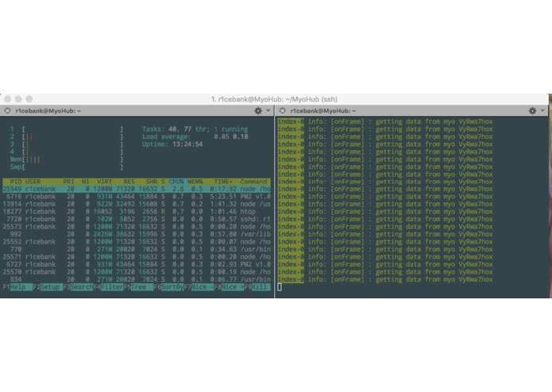Select the PM2 process row PID 6727
Screen dimensions: 552x392
click(137, 264)
